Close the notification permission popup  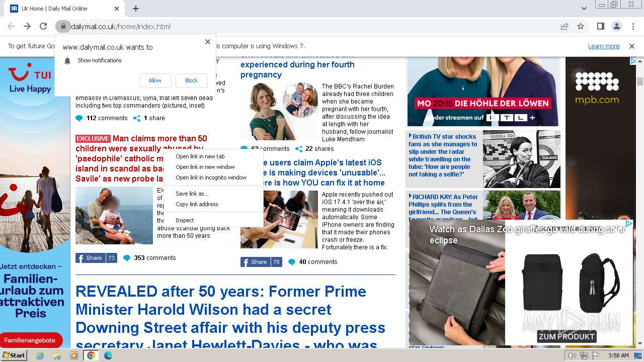coord(207,42)
